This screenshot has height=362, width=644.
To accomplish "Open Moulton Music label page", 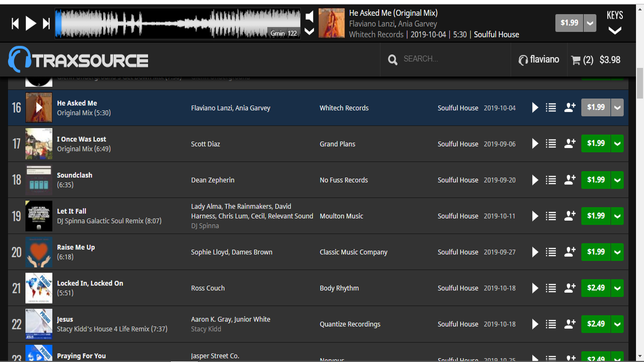I will click(341, 216).
